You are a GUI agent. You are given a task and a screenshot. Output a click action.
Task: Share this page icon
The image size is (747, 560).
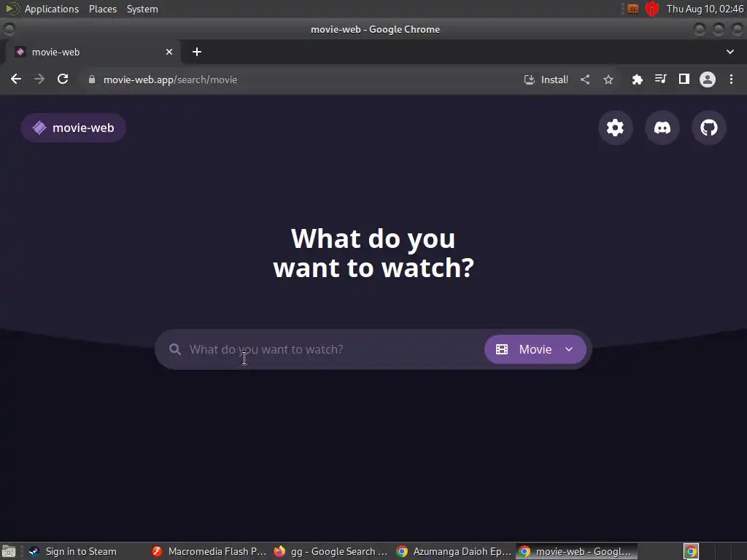585,79
